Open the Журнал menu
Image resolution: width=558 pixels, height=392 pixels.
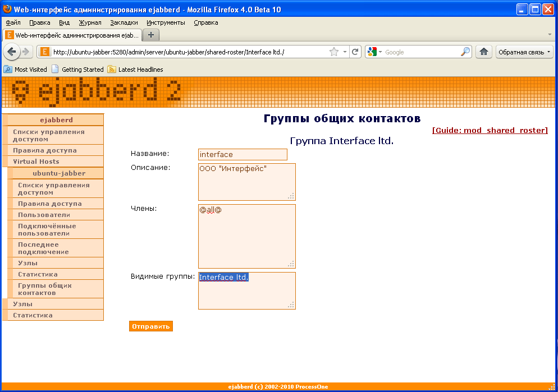(90, 22)
